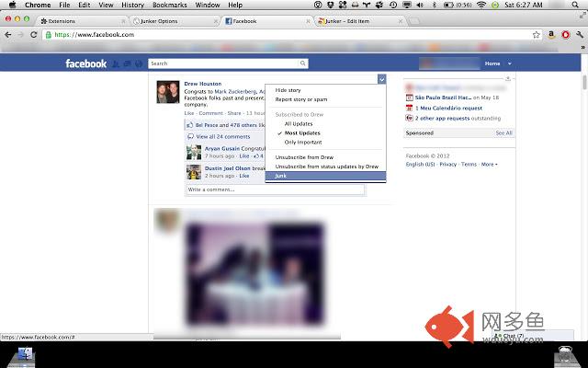Open Drew Houston's profile picture
Screen dimensions: 588x368
point(168,93)
